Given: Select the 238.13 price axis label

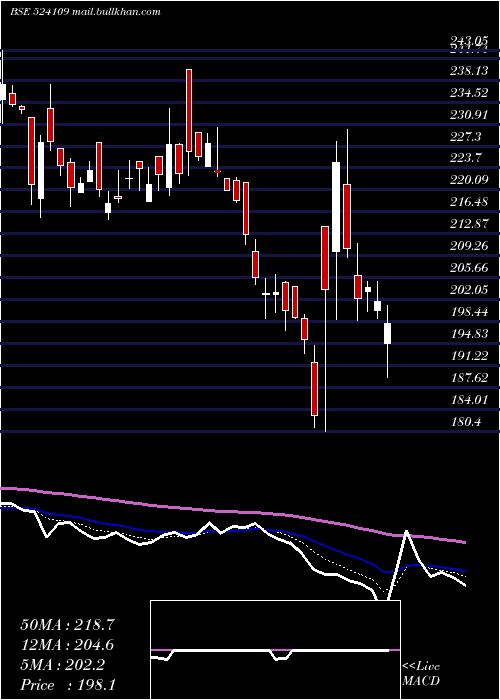Looking at the screenshot, I should (469, 71).
